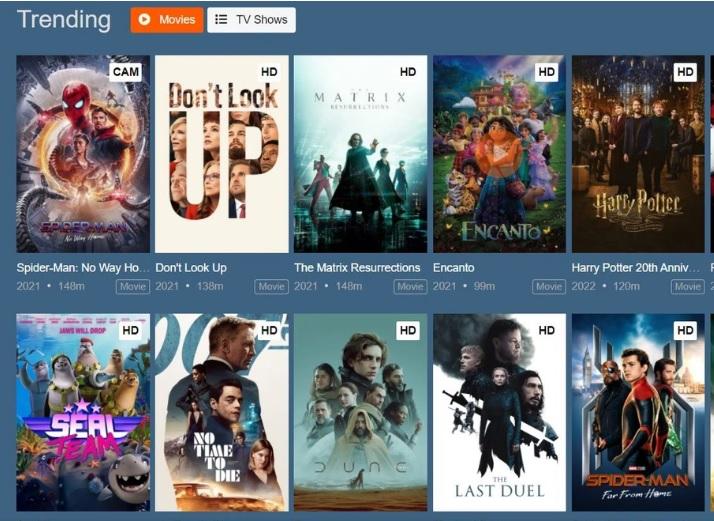Click the HD badge on Spider-Man: Far From Home

[685, 330]
